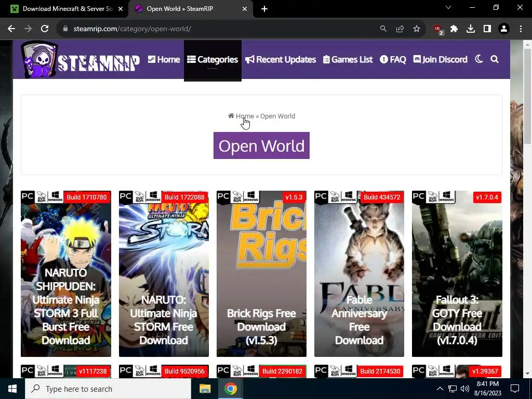Click the v1.7.0.4 version badge
This screenshot has height=399, width=532.
click(x=487, y=197)
